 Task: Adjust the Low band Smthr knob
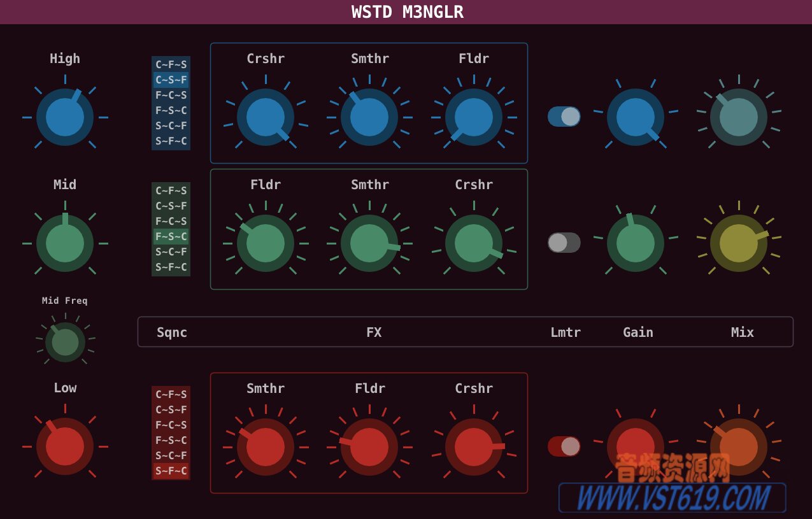266,446
